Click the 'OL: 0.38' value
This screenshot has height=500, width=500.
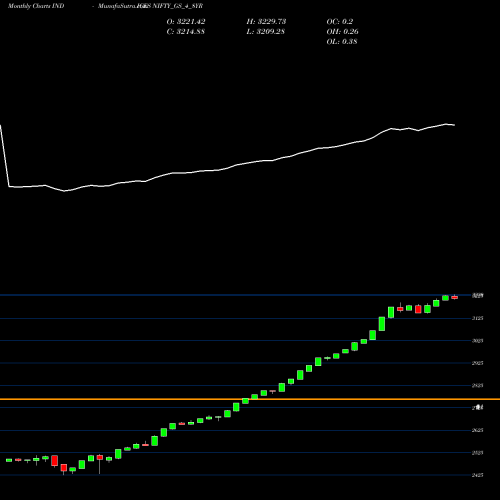click(342, 42)
